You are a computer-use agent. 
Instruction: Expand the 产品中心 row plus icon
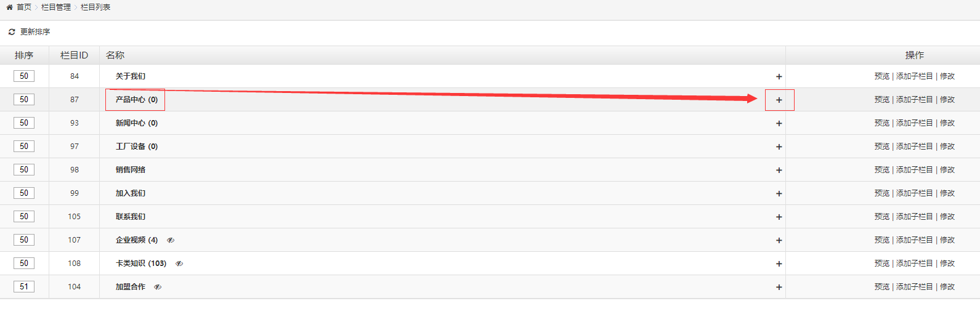coord(779,100)
